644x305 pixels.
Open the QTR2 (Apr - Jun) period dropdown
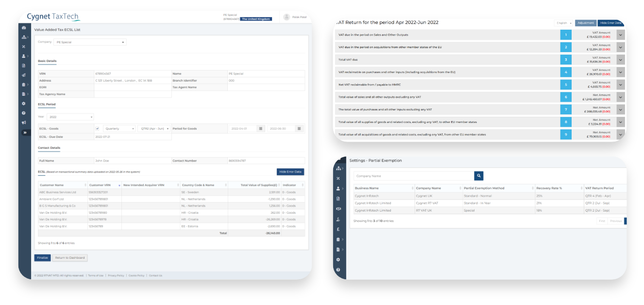(x=154, y=128)
